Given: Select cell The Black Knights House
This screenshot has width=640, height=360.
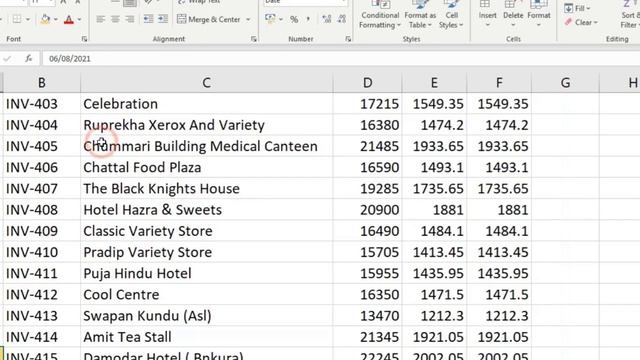Looking at the screenshot, I should click(207, 189).
